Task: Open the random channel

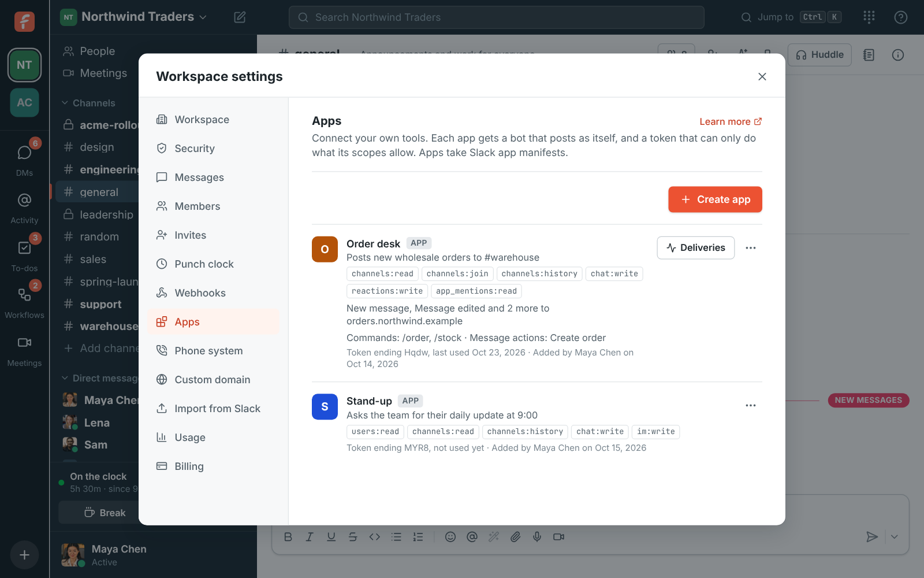Action: click(x=97, y=237)
